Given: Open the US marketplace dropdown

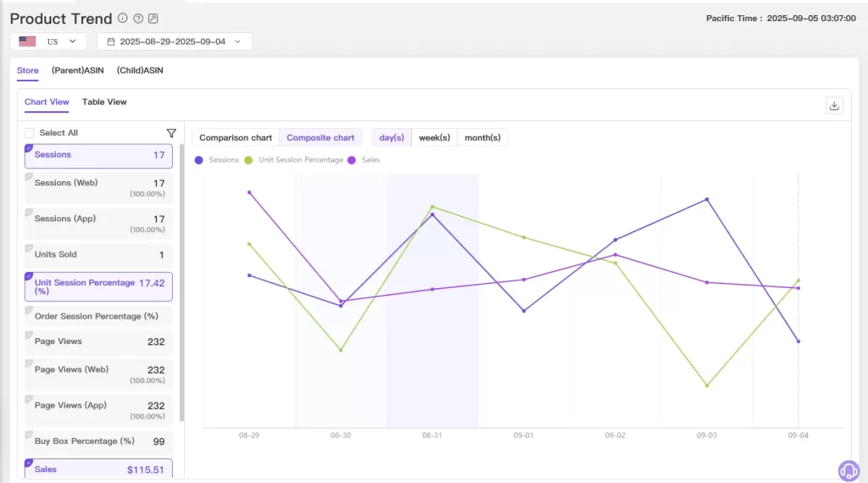Looking at the screenshot, I should tap(48, 42).
